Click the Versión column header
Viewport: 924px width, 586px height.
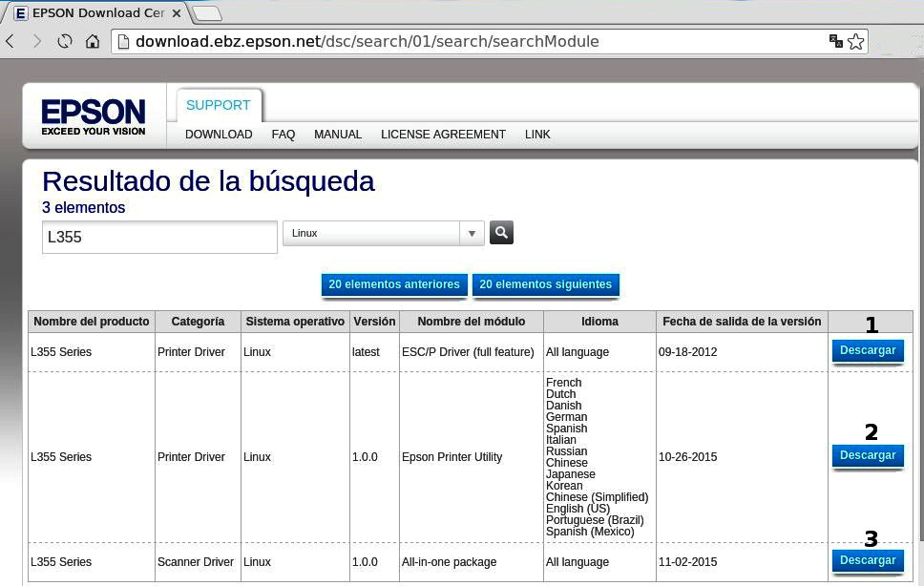point(374,322)
